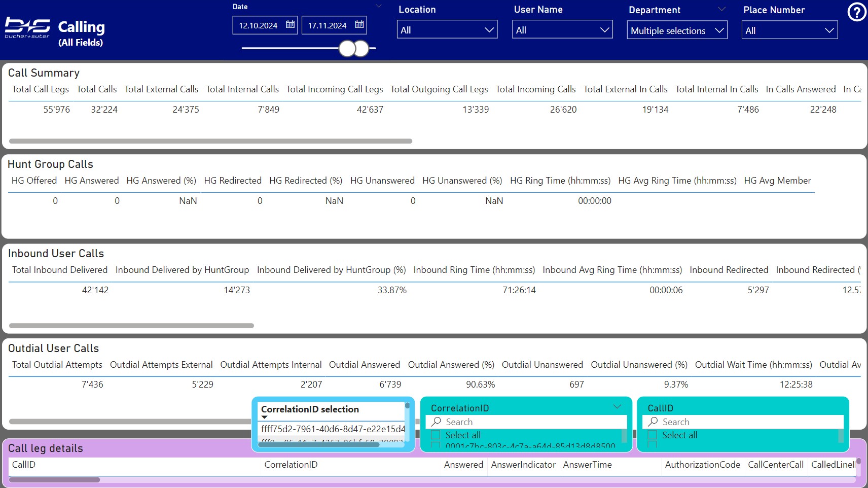Click the CorrelationID selection horizontal scrollbar
Viewport: 868px width, 488px height.
click(318, 444)
